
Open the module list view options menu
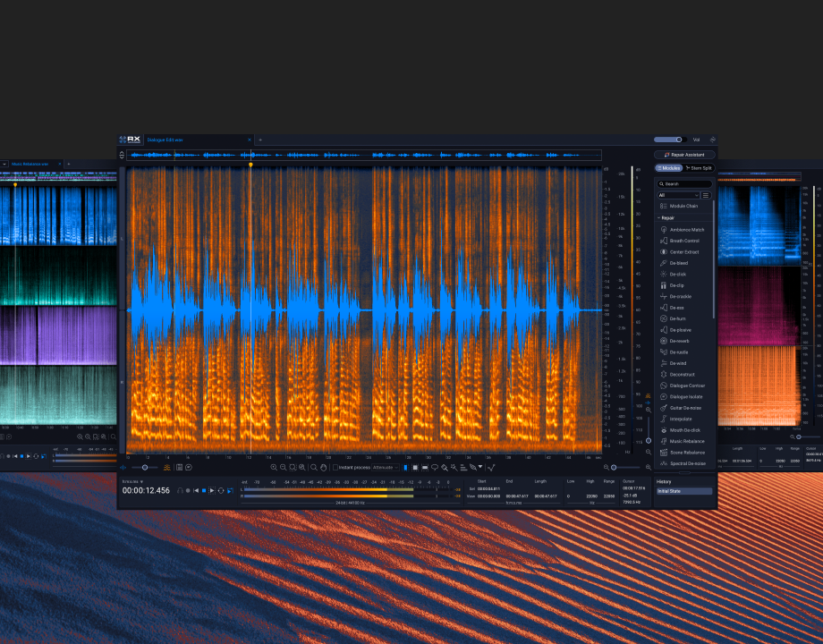tap(706, 195)
